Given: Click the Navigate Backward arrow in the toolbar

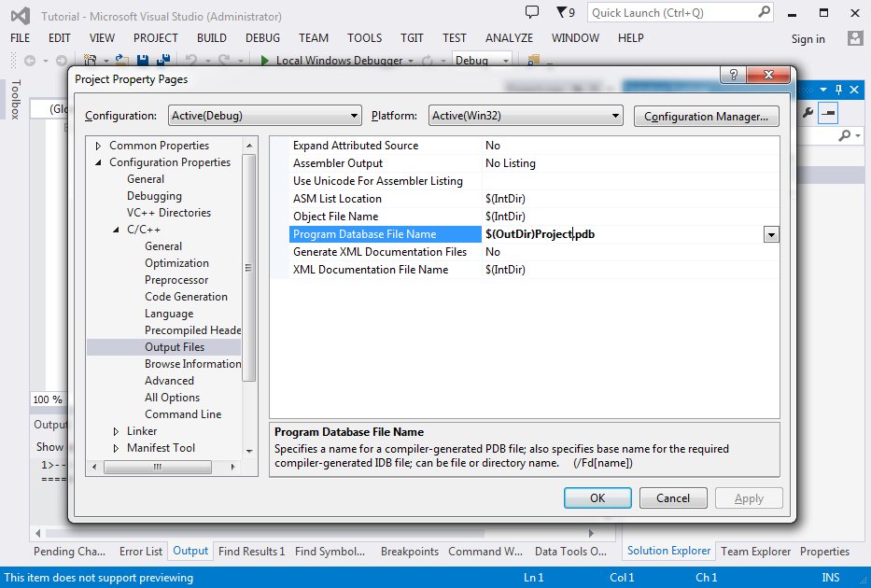Looking at the screenshot, I should (30, 61).
